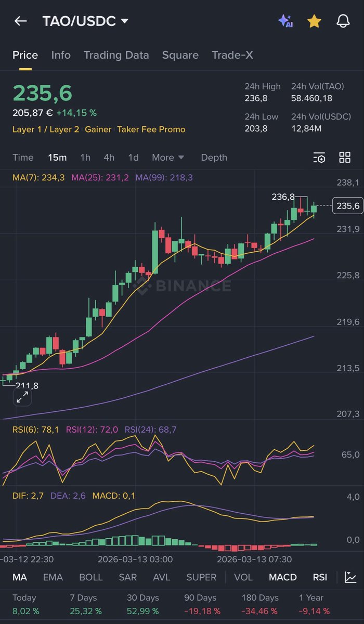
Task: Select the 4h timeframe
Action: [x=109, y=158]
